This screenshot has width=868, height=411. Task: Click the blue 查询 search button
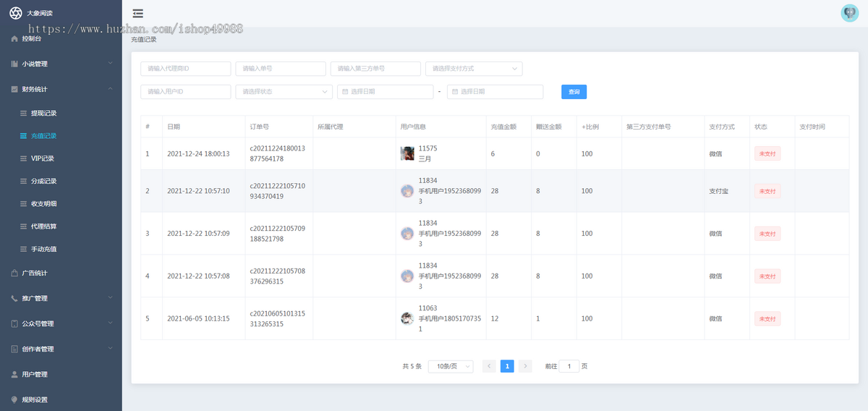click(x=574, y=92)
